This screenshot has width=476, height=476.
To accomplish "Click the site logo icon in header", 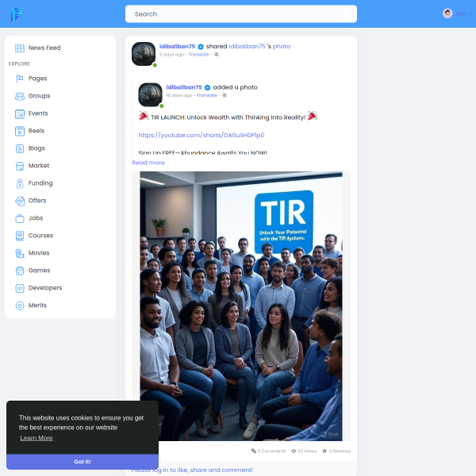I will click(x=16, y=13).
